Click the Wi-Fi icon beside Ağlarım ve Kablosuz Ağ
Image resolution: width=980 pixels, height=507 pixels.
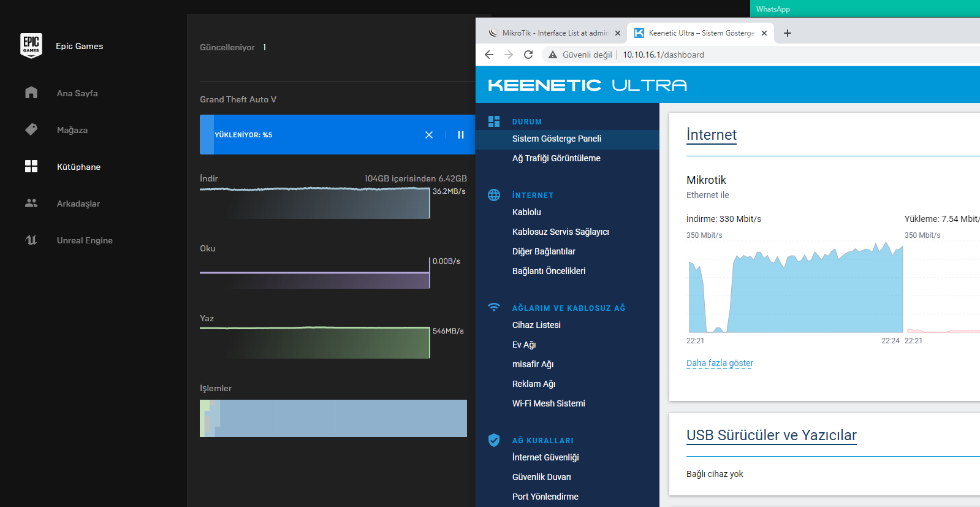494,307
